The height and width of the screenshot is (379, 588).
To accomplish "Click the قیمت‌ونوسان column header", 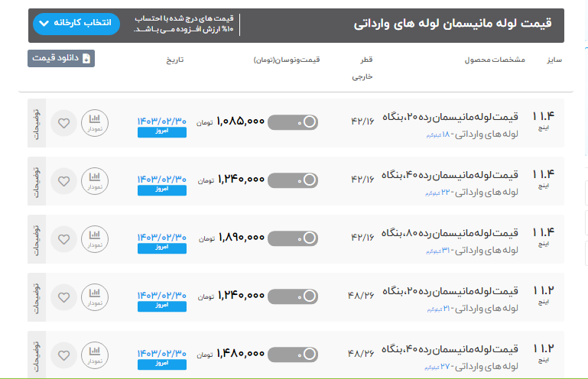I will click(286, 59).
